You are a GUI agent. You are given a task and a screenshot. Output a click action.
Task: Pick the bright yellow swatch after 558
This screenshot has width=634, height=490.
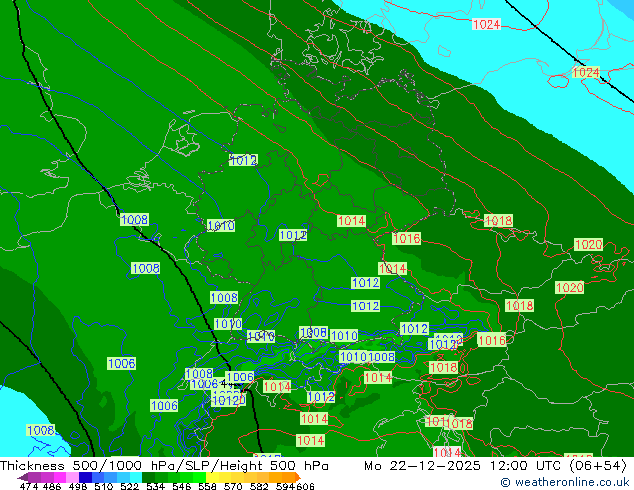coord(212,477)
